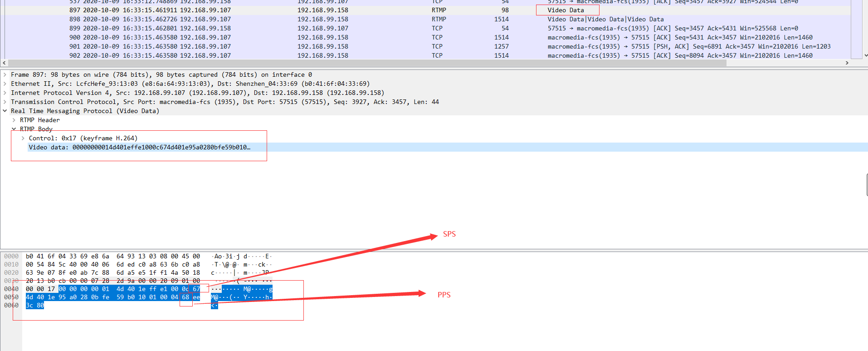Viewport: 868px width, 351px height.
Task: Expand the Frame 897 tree node
Action: click(5, 75)
